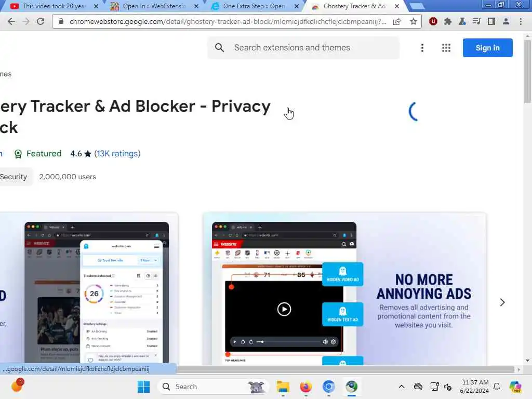Click the search magnifier in store search
The image size is (532, 399).
click(220, 47)
